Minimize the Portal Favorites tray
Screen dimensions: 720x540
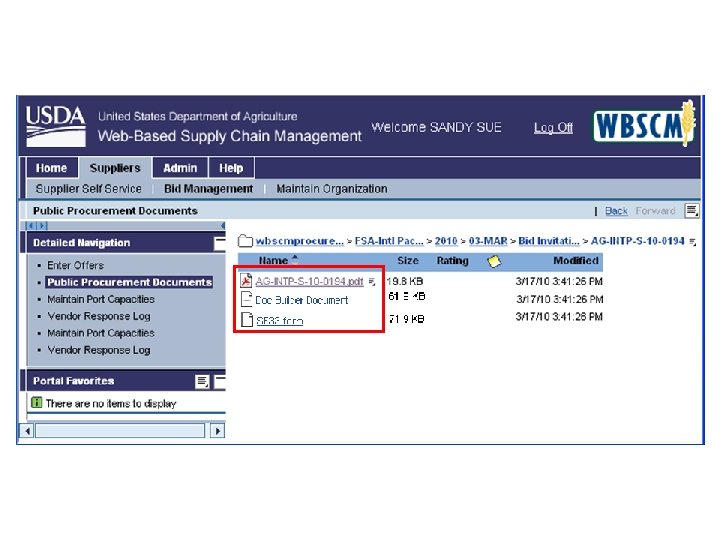click(220, 381)
